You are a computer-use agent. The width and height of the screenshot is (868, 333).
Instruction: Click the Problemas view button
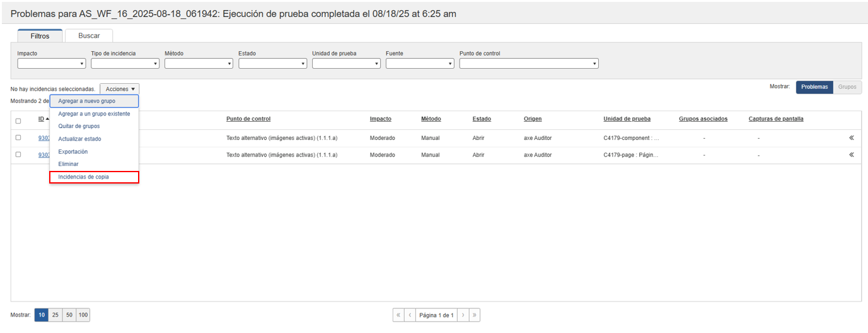tap(814, 87)
